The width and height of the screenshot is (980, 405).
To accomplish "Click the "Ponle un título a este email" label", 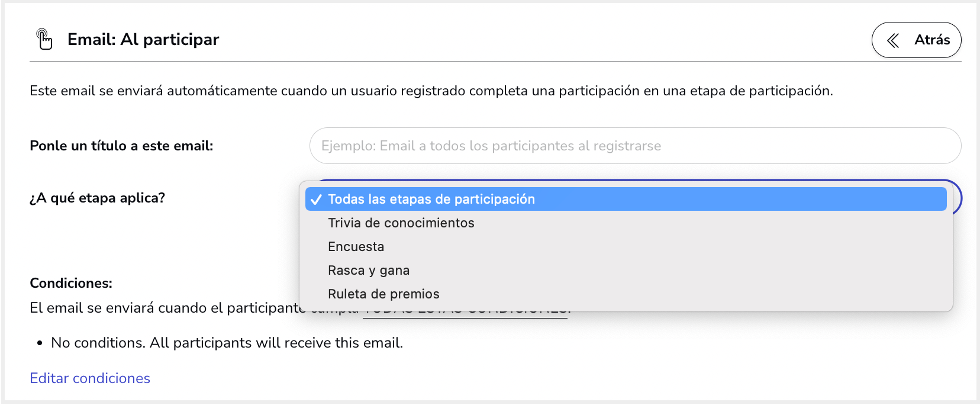I will [121, 146].
